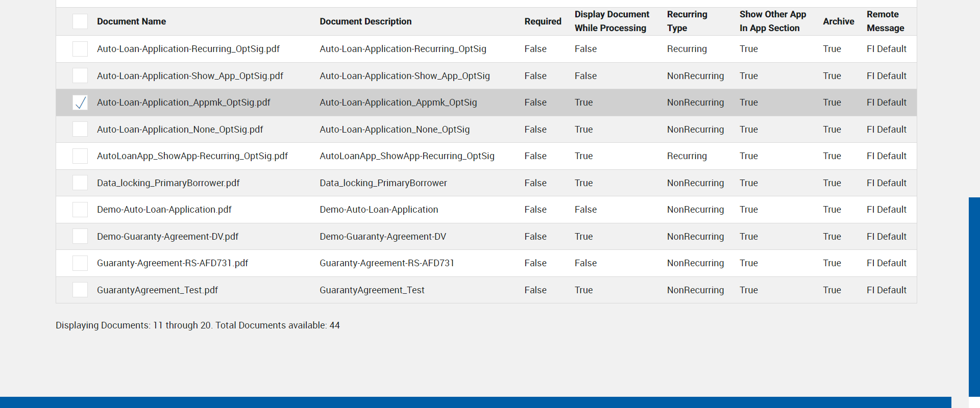
Task: Sort by the Archive column header
Action: (838, 21)
